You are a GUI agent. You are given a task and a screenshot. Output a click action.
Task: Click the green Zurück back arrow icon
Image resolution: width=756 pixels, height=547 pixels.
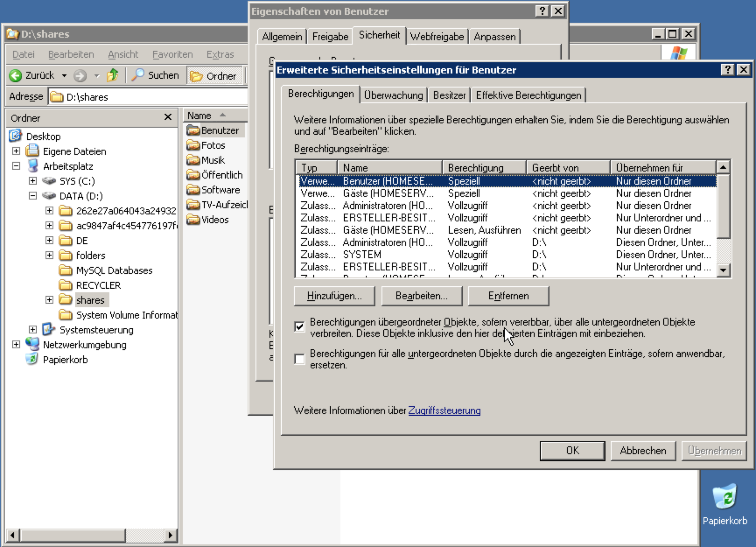[15, 76]
